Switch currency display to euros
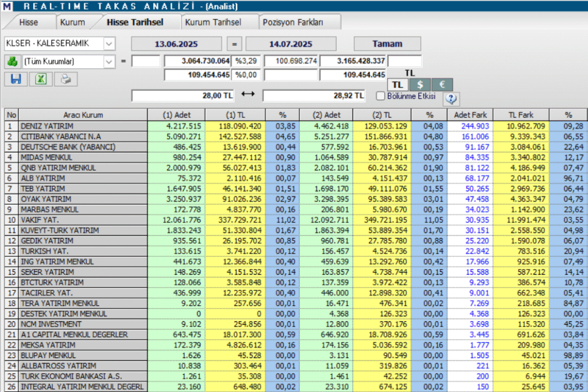Viewport: 588px width, 392px height. (441, 84)
